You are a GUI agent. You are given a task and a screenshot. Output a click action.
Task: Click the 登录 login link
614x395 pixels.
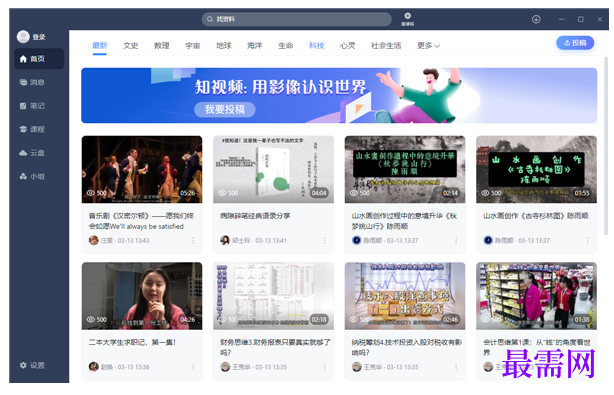39,37
